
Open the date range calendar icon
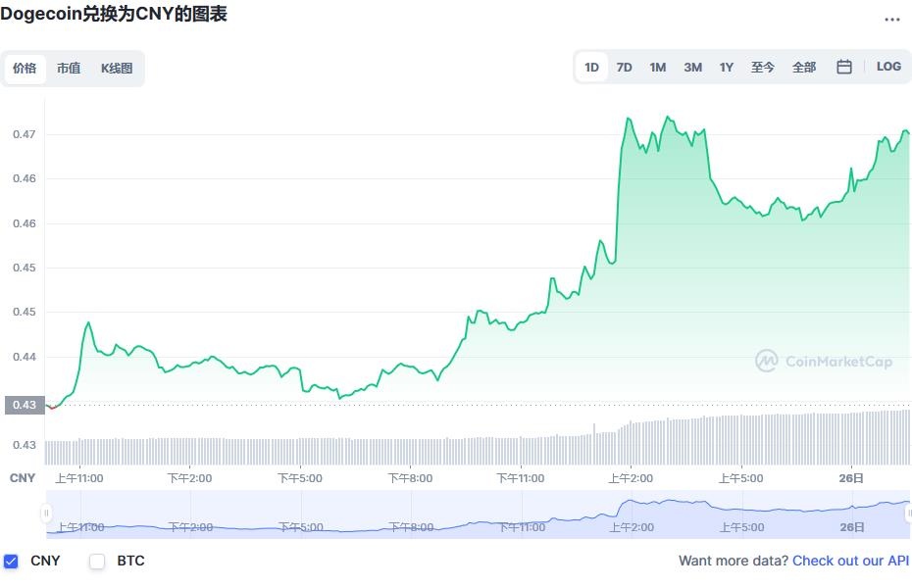843,67
